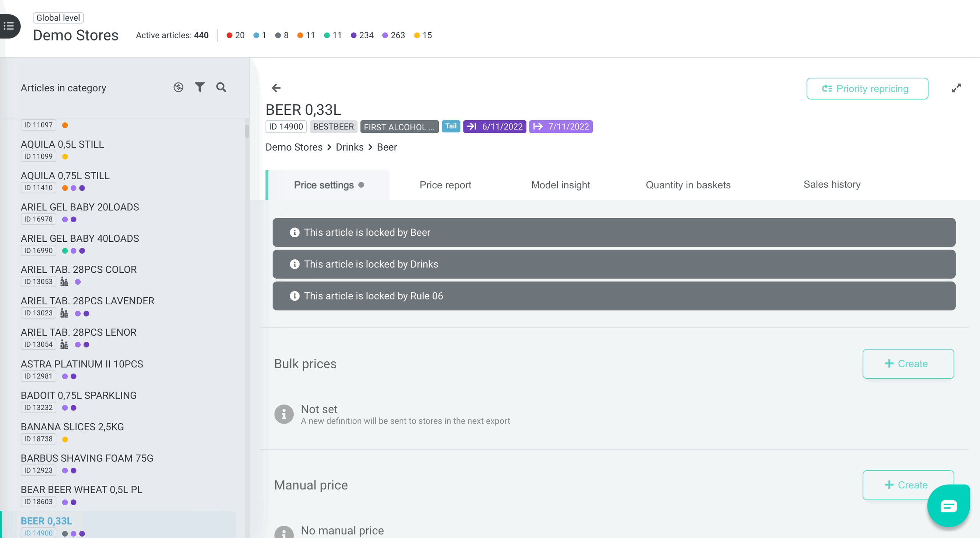
Task: Click This article is locked by Rule 06 banner
Action: coord(614,296)
